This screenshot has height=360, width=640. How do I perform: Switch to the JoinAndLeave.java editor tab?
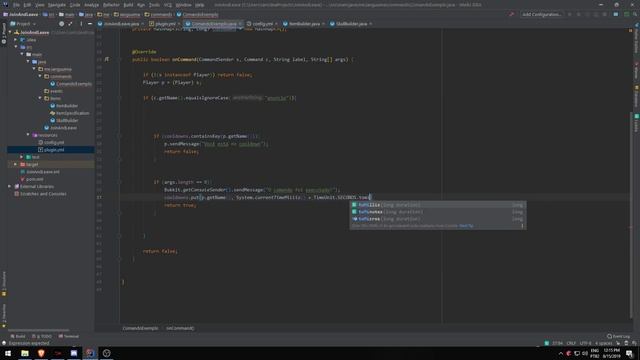point(121,24)
